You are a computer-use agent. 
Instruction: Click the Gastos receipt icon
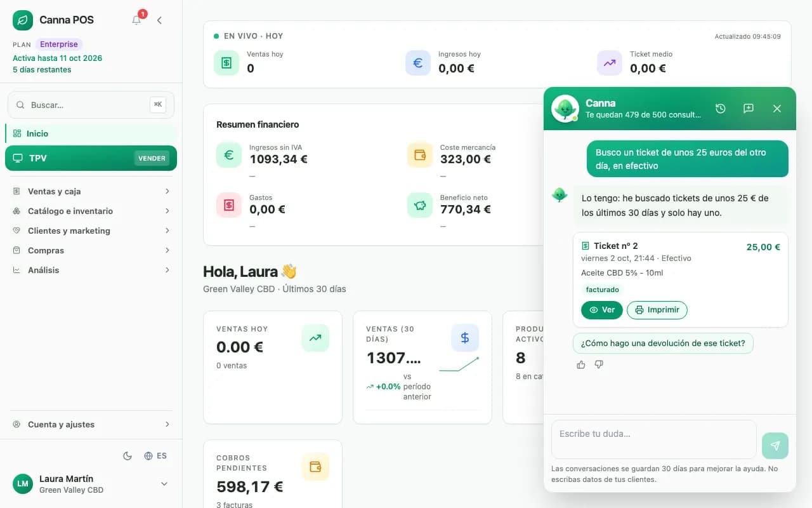(229, 205)
